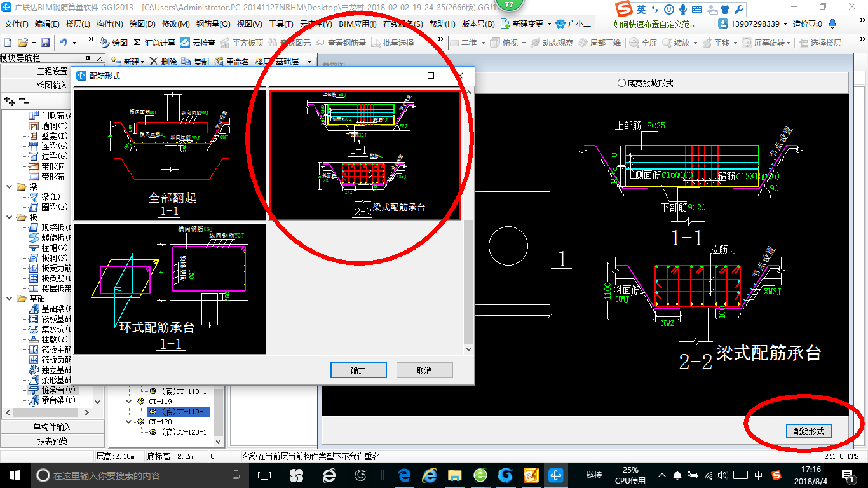Click the collapse-all minus icon in navigator

point(24,100)
